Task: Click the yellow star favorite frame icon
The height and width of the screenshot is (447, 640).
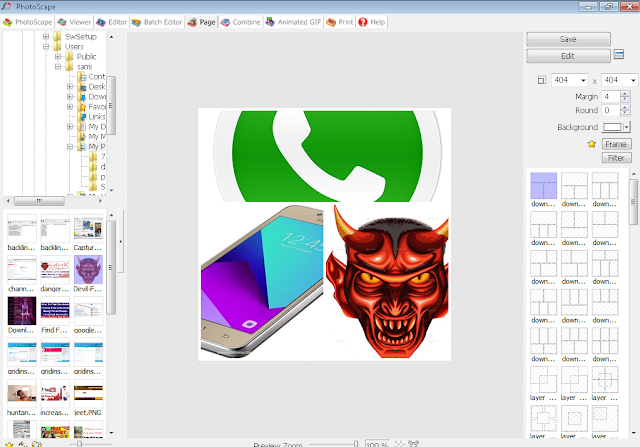Action: tap(591, 144)
